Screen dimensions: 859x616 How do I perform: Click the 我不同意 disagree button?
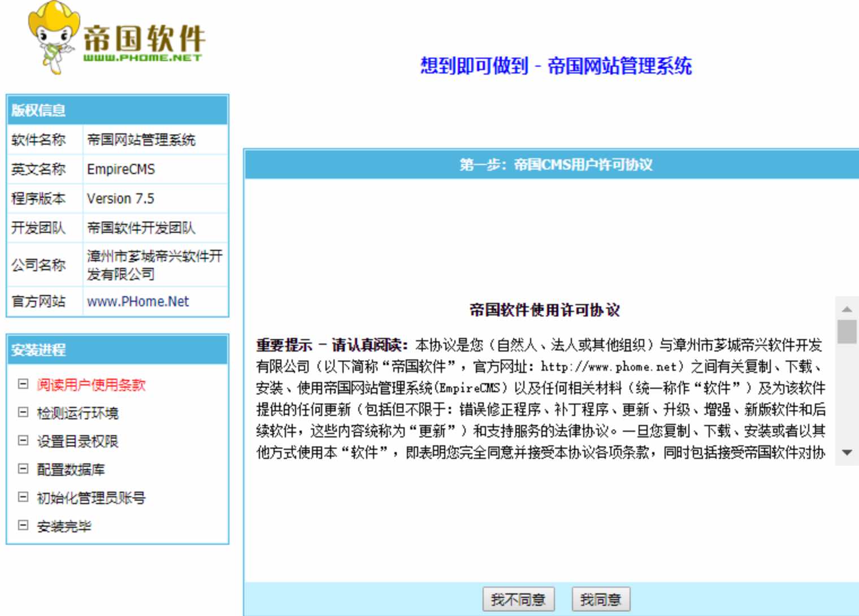coord(518,600)
